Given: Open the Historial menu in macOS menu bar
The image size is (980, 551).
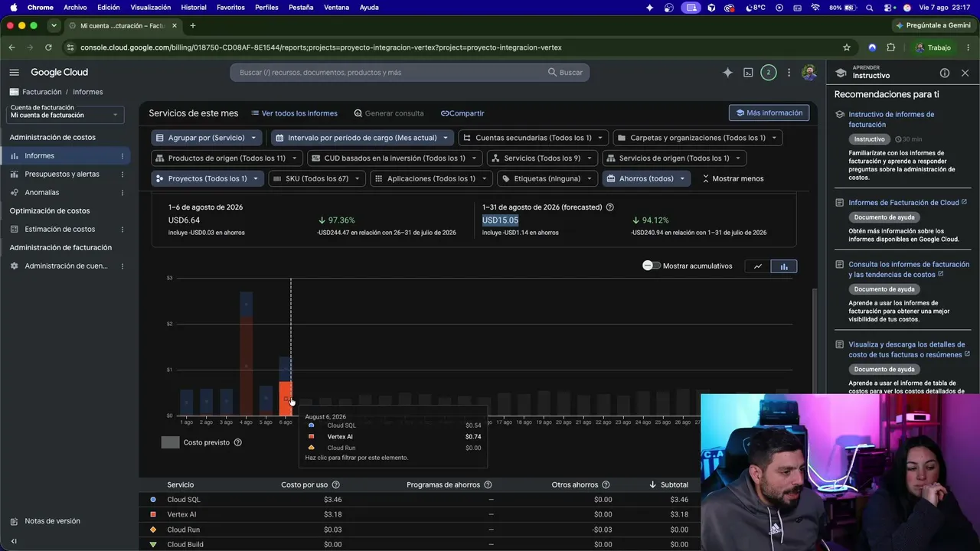Looking at the screenshot, I should [x=194, y=8].
